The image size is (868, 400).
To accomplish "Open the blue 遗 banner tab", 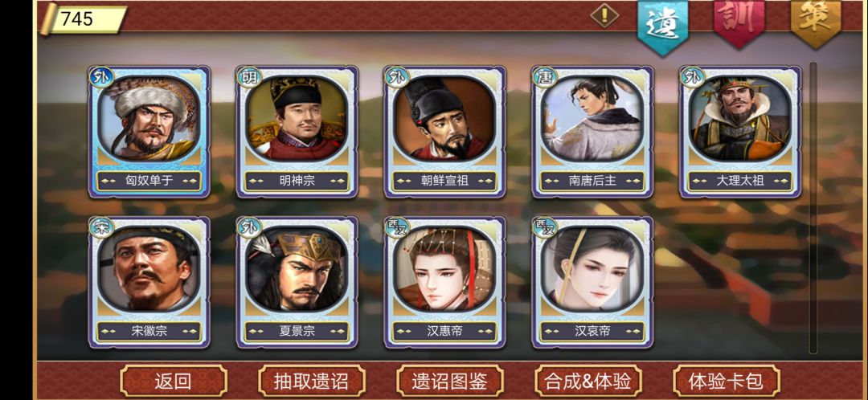I will point(662,25).
